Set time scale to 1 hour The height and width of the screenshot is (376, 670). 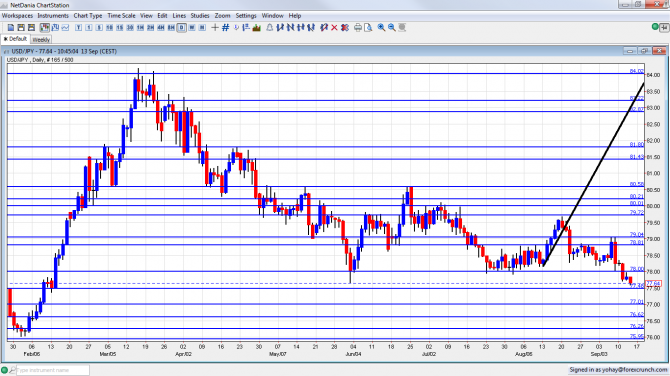[140, 27]
